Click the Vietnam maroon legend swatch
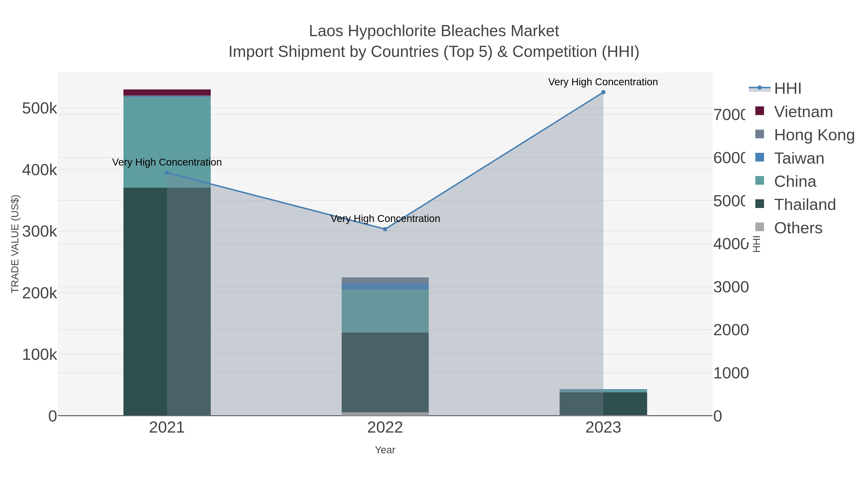This screenshot has height=488, width=868. pyautogui.click(x=760, y=111)
